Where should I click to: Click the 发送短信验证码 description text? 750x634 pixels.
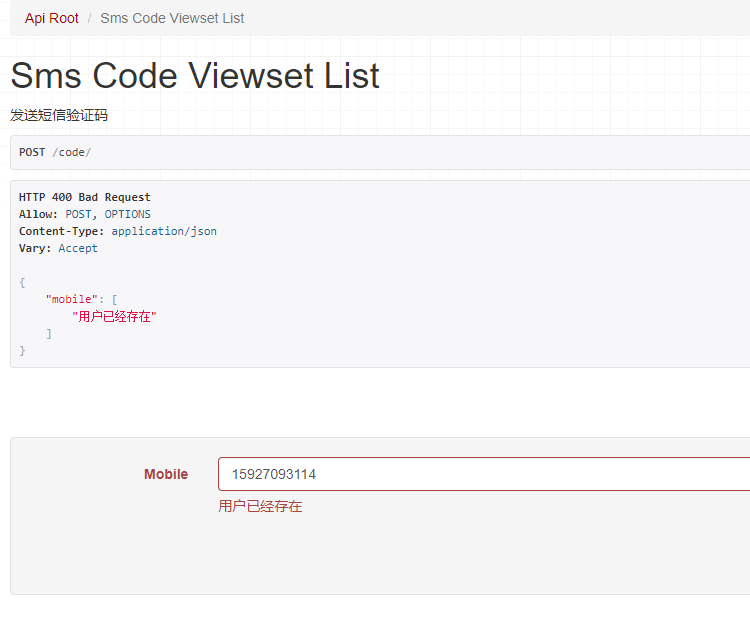[x=59, y=115]
